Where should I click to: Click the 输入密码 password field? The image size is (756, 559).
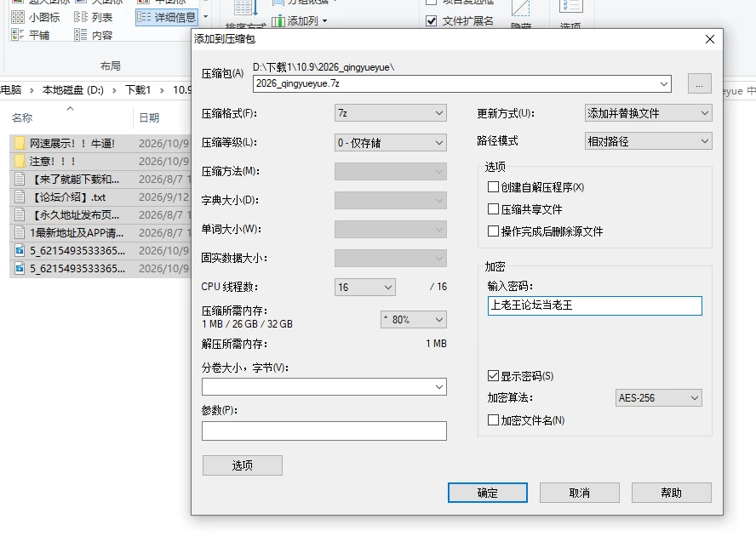tap(595, 305)
